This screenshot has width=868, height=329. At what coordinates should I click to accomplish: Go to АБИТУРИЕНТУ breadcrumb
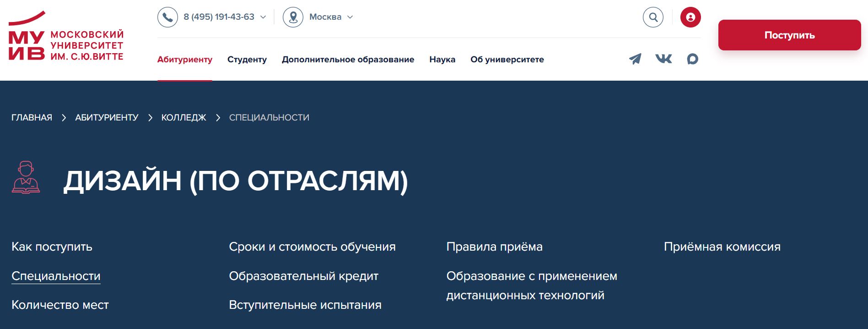pyautogui.click(x=107, y=118)
